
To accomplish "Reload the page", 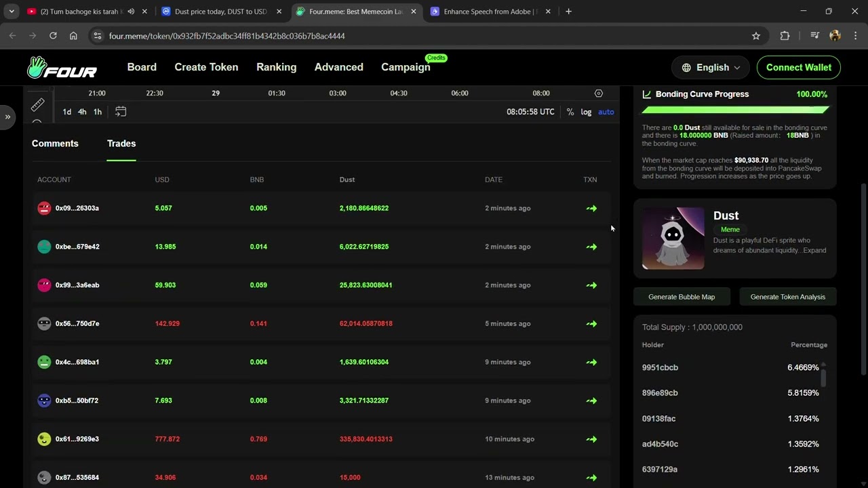I will tap(53, 36).
